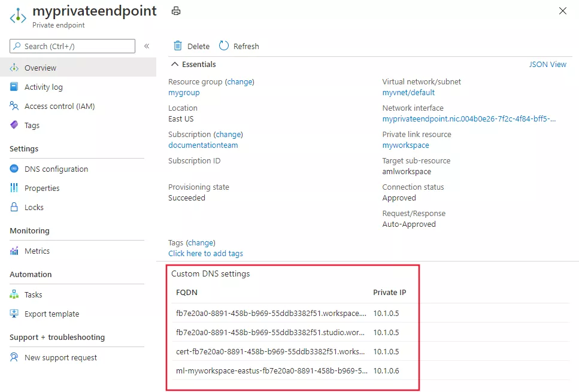Switch to JSON View

pyautogui.click(x=547, y=64)
